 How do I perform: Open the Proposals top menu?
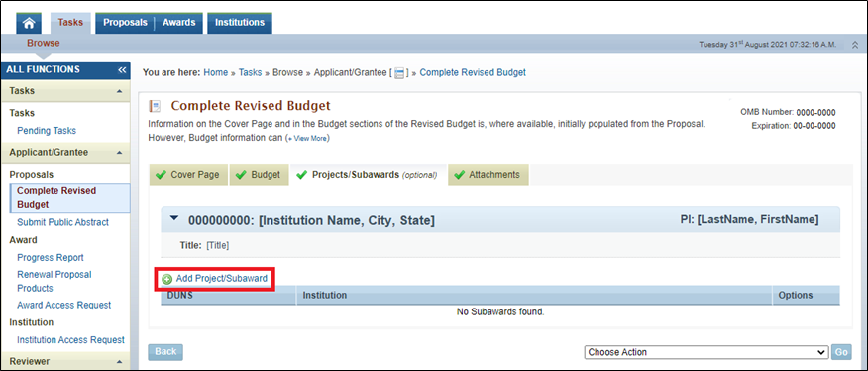[x=125, y=23]
